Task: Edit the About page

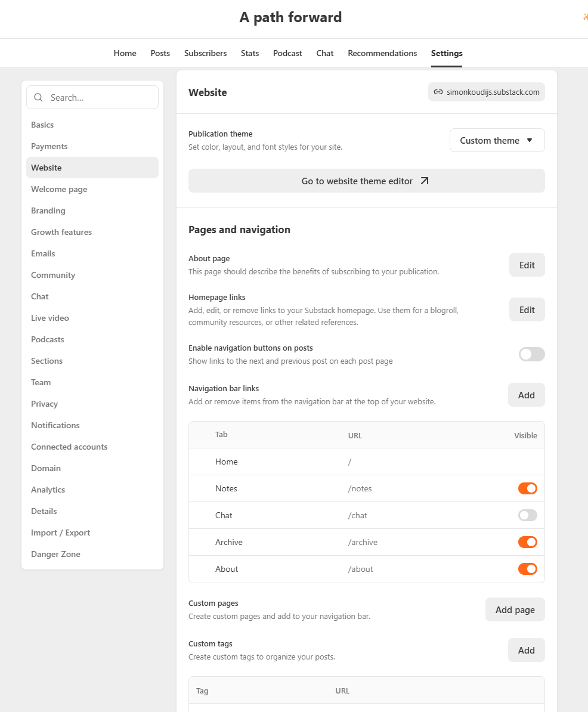Action: coord(527,265)
